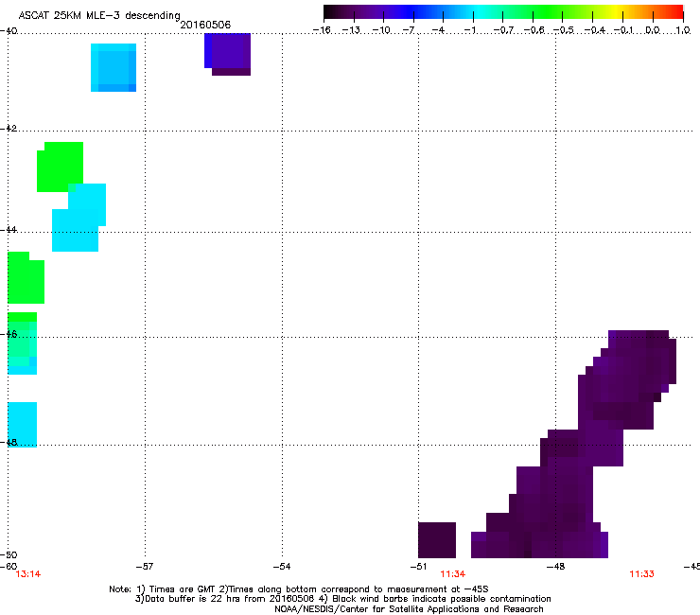Click the color scale label '-16'
Viewport: 700px width, 615px height.
(x=322, y=30)
